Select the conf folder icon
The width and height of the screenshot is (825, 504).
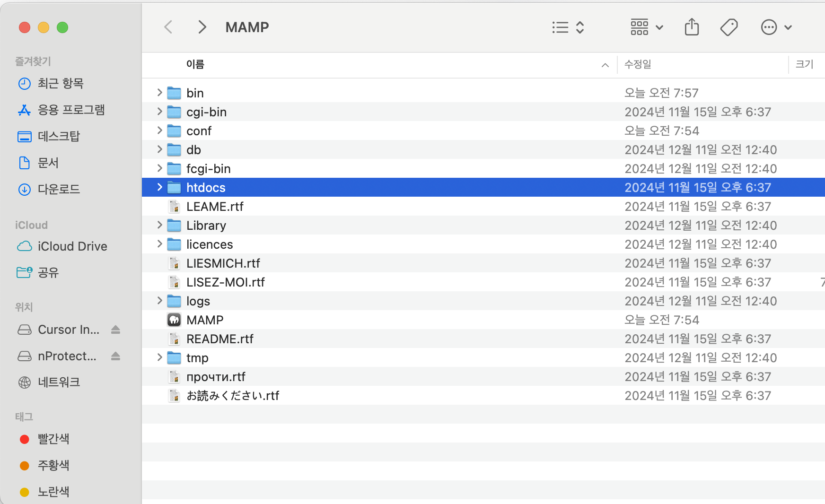[174, 131]
